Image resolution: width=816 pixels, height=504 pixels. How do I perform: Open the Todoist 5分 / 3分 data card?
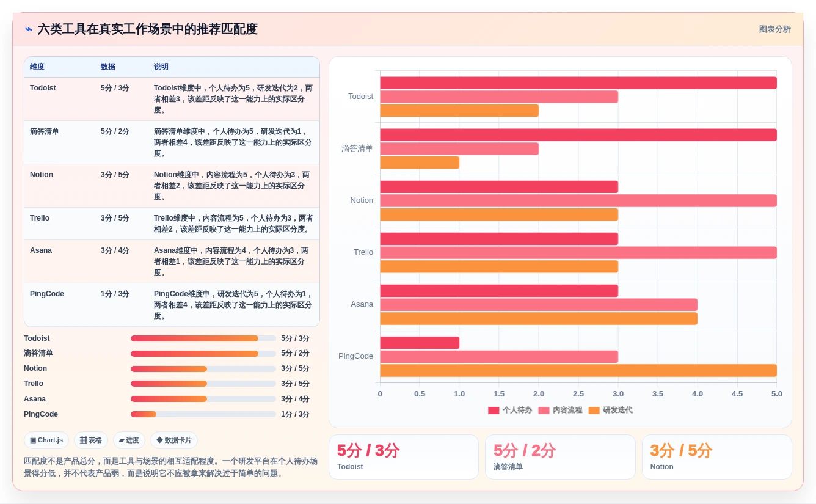[x=404, y=457]
